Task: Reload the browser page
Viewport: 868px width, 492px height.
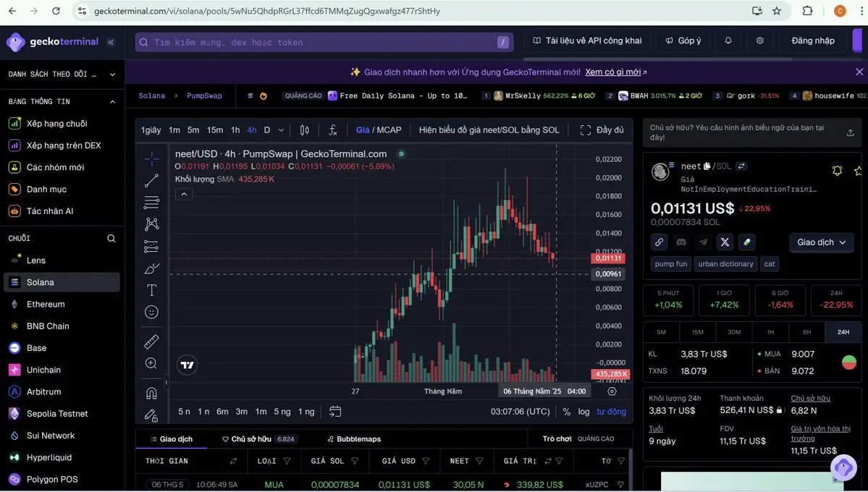Action: pos(56,11)
